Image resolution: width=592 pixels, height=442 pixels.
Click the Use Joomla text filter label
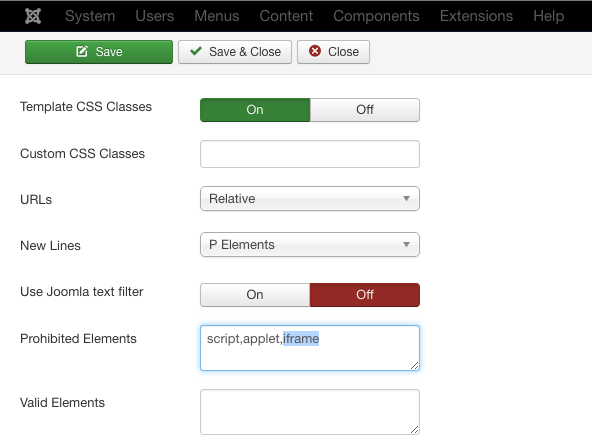pyautogui.click(x=82, y=292)
